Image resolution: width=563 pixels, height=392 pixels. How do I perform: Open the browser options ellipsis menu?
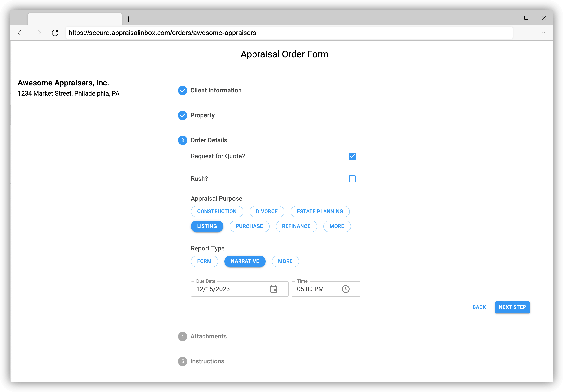542,33
